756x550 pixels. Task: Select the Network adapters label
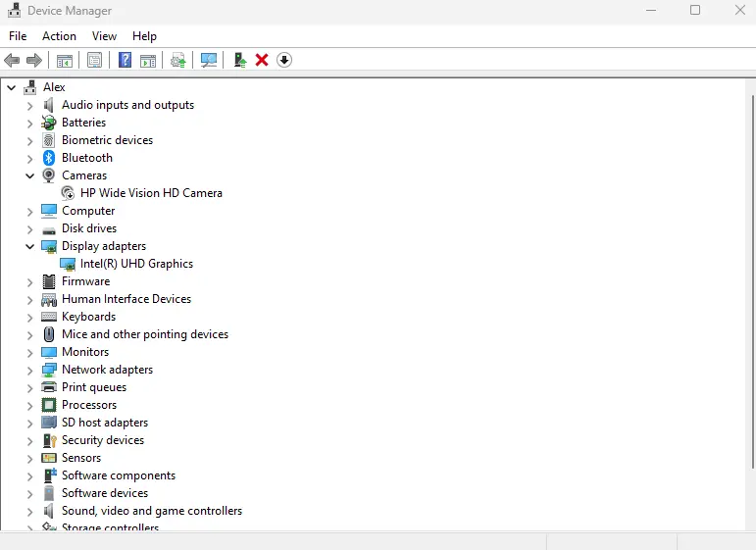click(107, 370)
